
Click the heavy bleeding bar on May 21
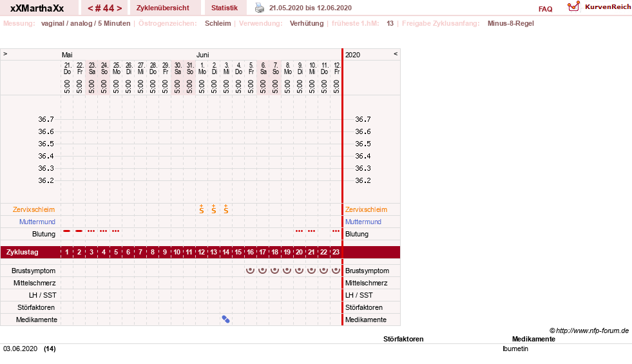click(67, 231)
